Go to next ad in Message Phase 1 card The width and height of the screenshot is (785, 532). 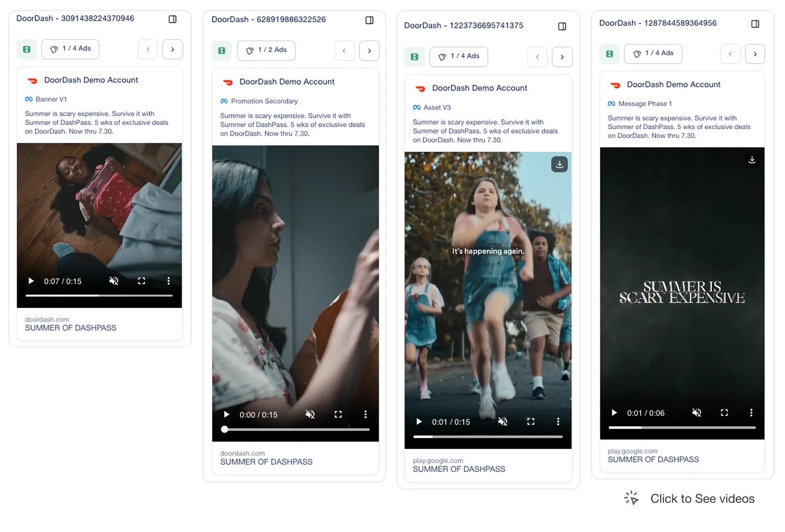click(x=755, y=54)
